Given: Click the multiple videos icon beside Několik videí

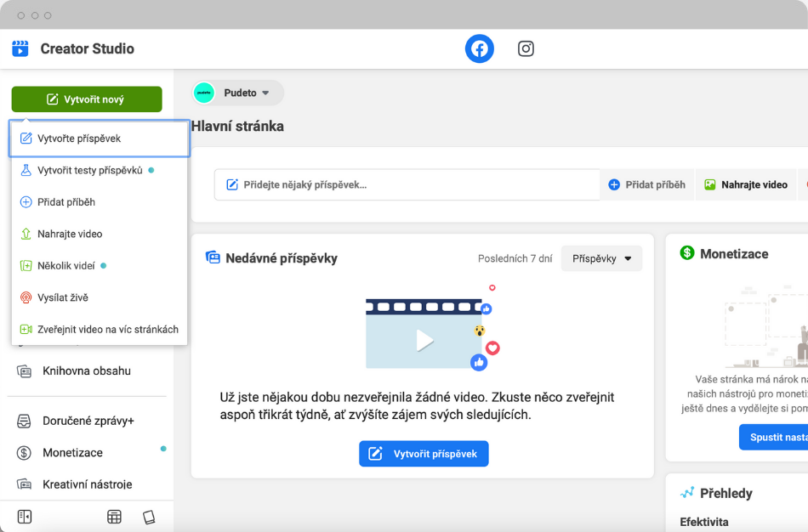Looking at the screenshot, I should [26, 266].
